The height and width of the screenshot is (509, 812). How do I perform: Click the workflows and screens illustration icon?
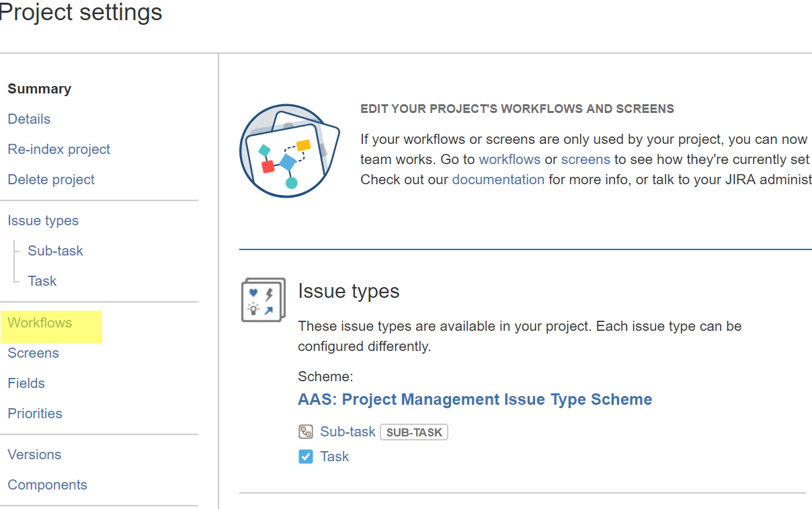(x=289, y=150)
